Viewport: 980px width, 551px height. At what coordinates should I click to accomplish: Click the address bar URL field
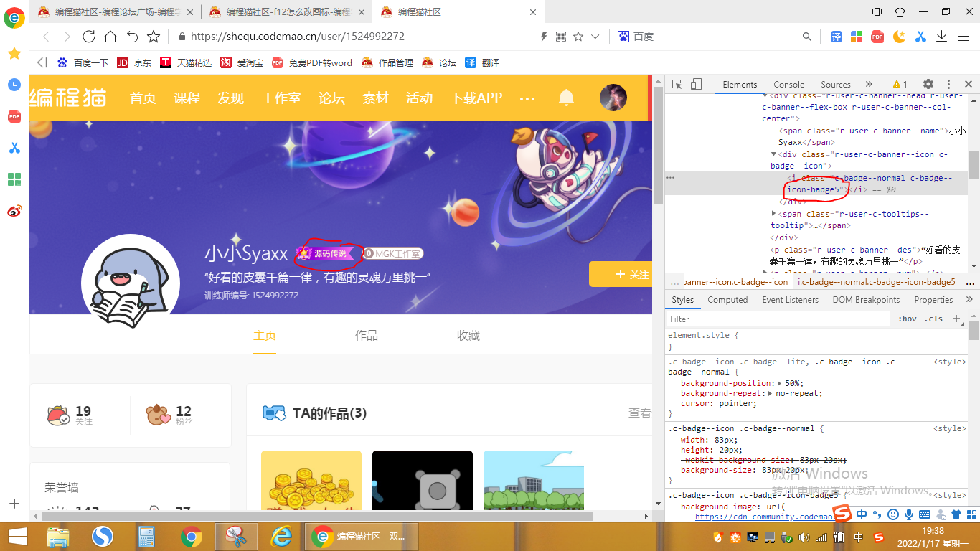[359, 37]
